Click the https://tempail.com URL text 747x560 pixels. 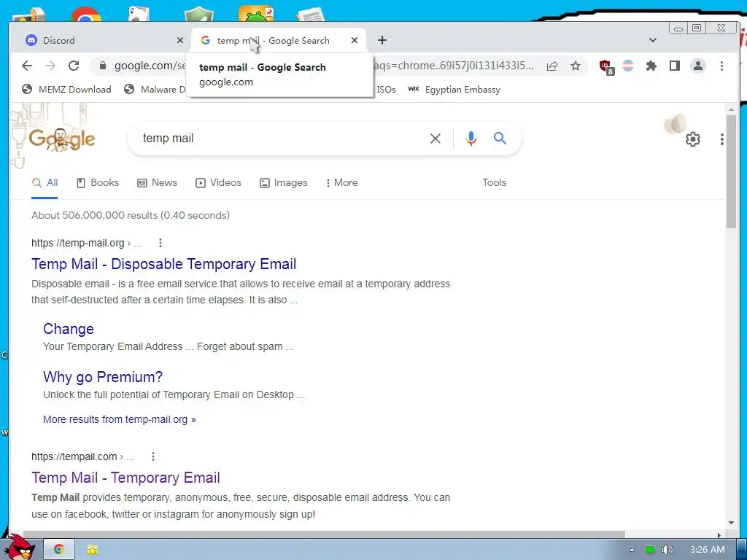click(x=74, y=456)
